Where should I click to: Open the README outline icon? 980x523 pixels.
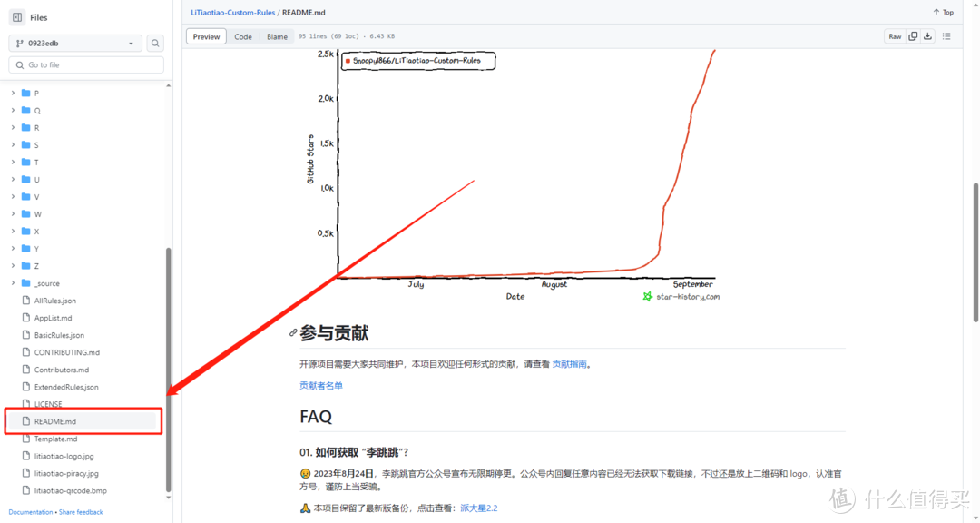(946, 36)
